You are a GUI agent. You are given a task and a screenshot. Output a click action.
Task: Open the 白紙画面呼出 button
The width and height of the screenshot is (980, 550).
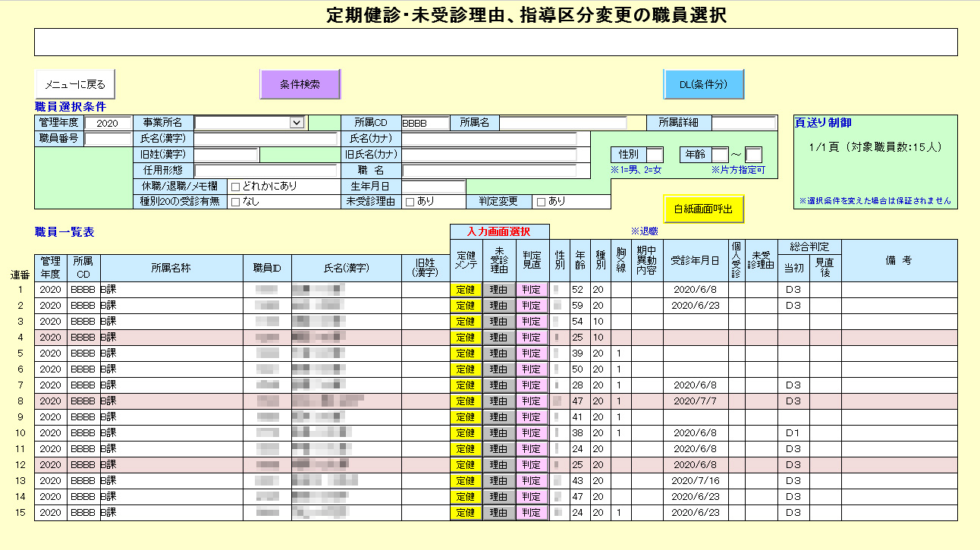[703, 209]
